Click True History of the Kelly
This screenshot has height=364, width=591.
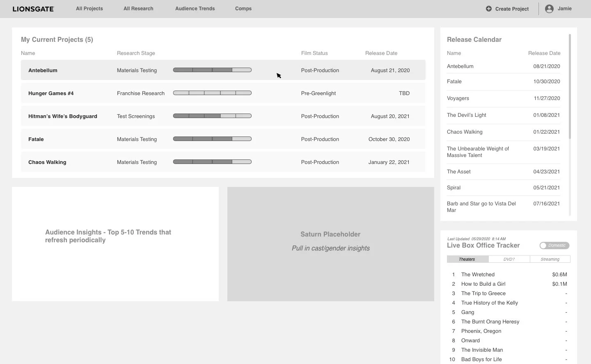(x=489, y=303)
